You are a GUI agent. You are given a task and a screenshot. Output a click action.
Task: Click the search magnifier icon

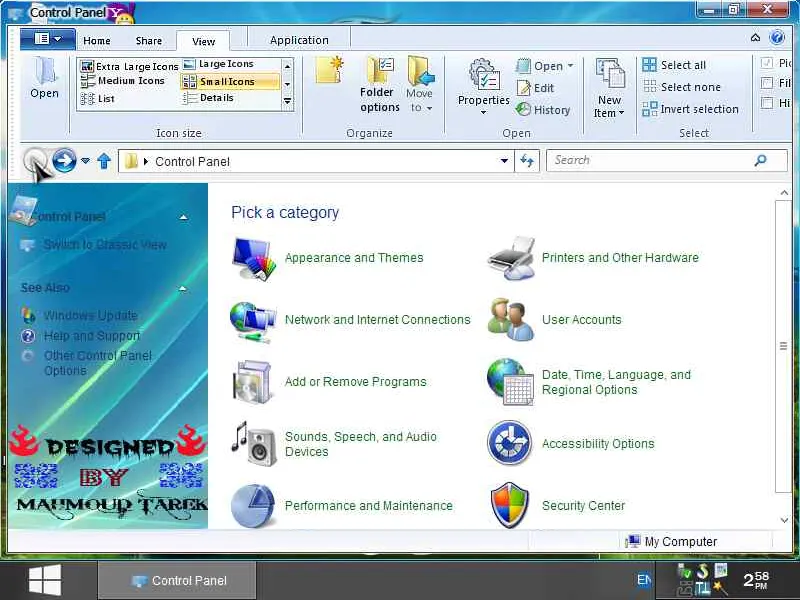pos(760,161)
